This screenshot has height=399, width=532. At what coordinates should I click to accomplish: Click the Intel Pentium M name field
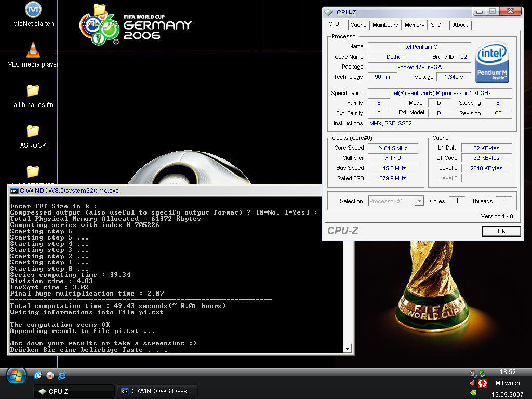419,47
